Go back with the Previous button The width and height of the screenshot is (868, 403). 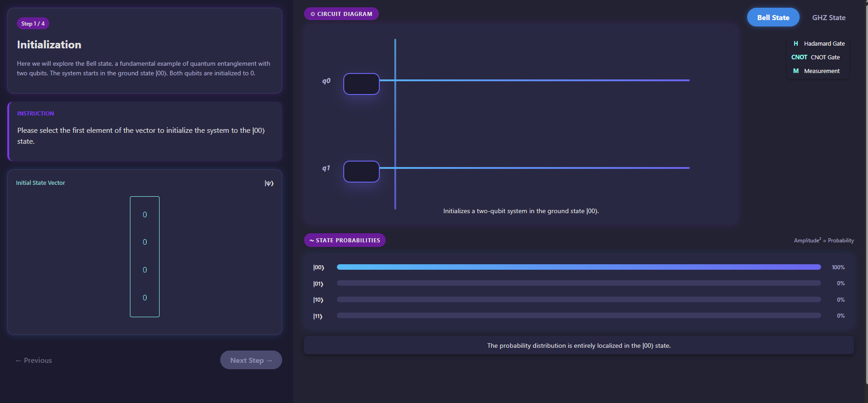point(34,360)
